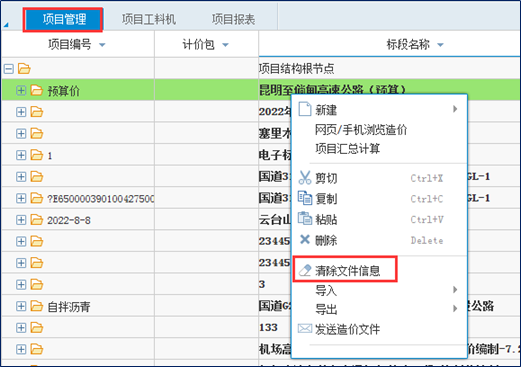Click the folder icon of 自拌沥青 row

point(37,306)
